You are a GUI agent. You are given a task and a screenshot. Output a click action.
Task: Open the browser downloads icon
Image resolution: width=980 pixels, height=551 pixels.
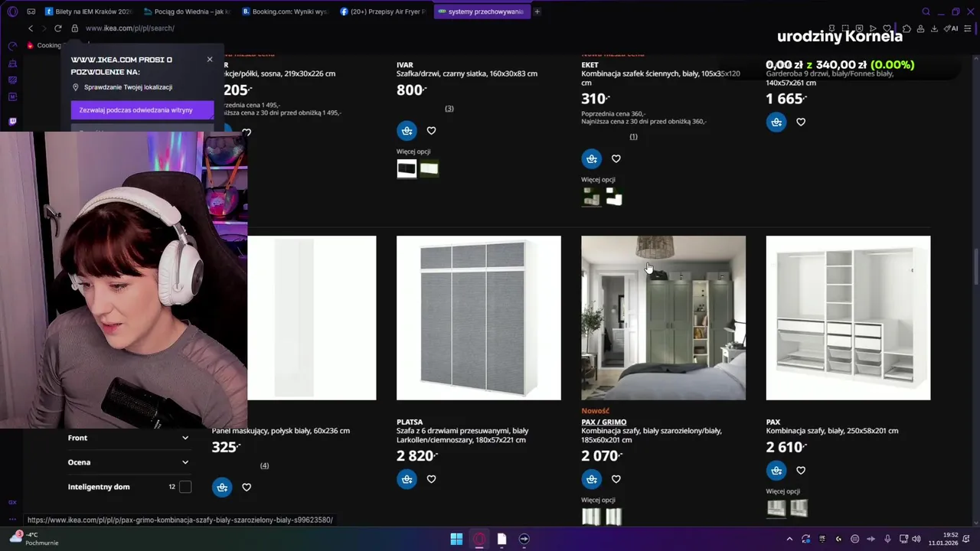[934, 29]
